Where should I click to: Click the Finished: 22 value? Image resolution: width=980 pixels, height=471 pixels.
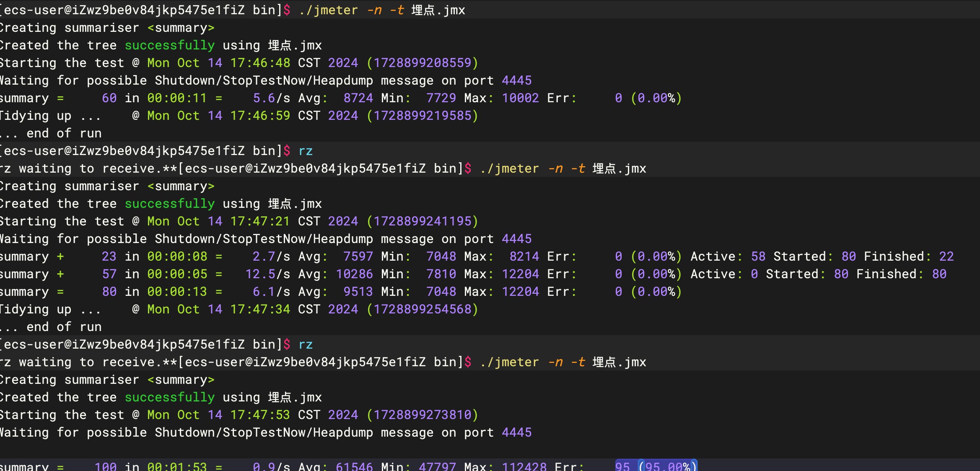tap(946, 256)
